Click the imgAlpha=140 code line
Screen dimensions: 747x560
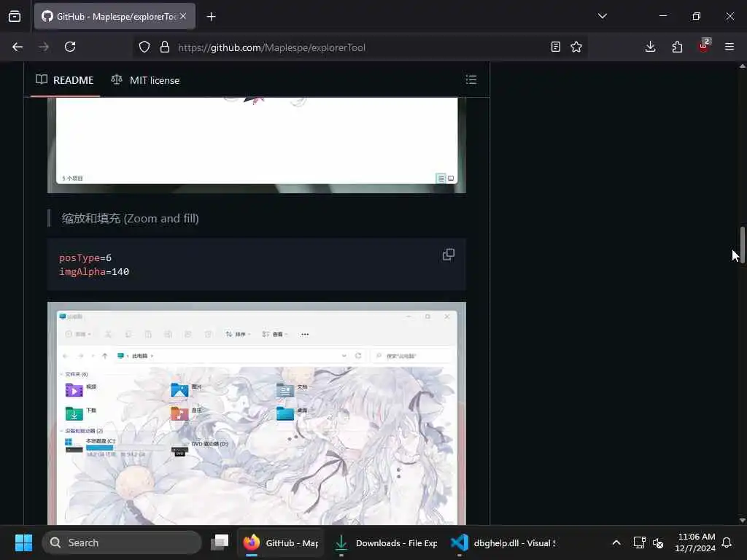[94, 271]
